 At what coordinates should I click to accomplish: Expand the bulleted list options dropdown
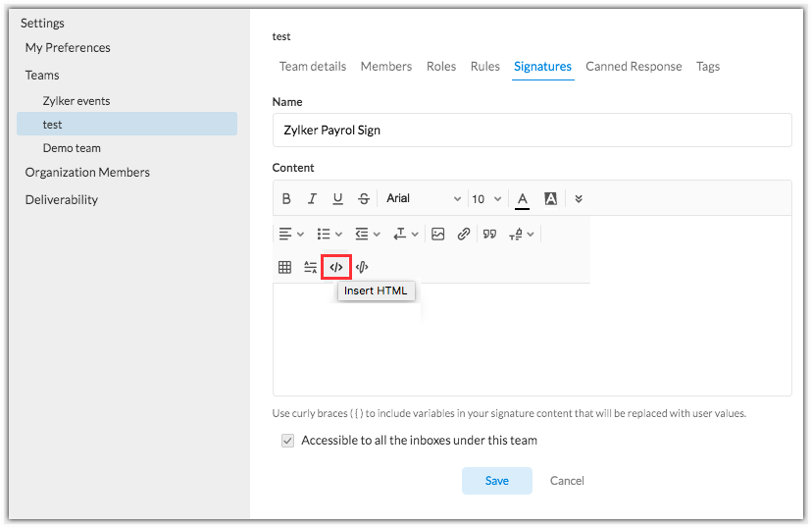330,235
